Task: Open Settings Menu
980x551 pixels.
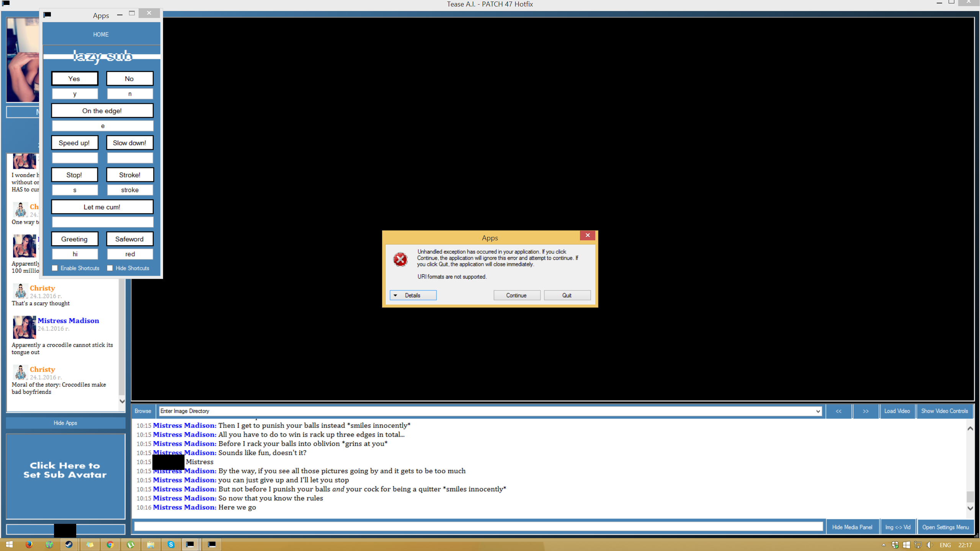Action: pos(946,527)
